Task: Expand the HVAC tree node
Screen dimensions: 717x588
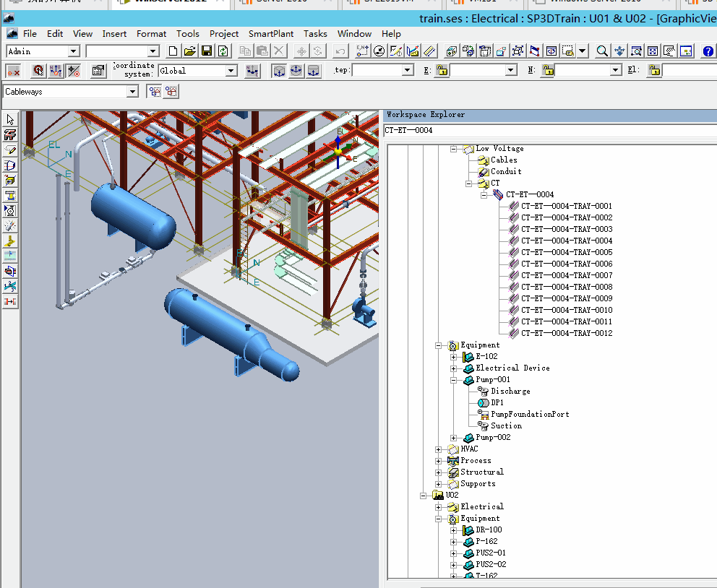Action: point(439,449)
